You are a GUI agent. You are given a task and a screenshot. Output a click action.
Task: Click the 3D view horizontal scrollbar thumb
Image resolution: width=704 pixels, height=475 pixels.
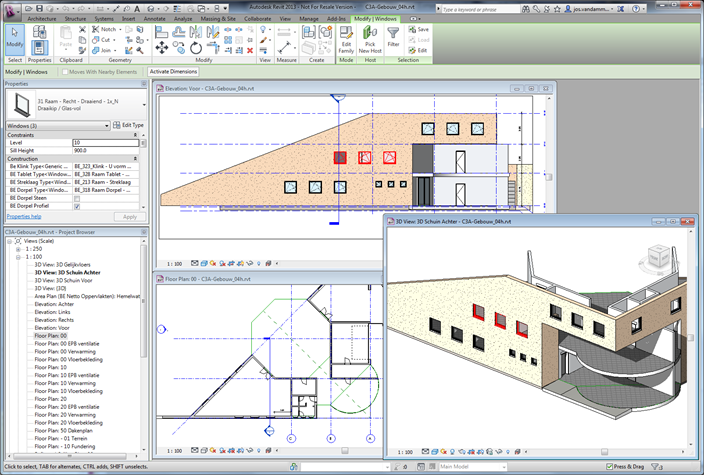click(604, 452)
